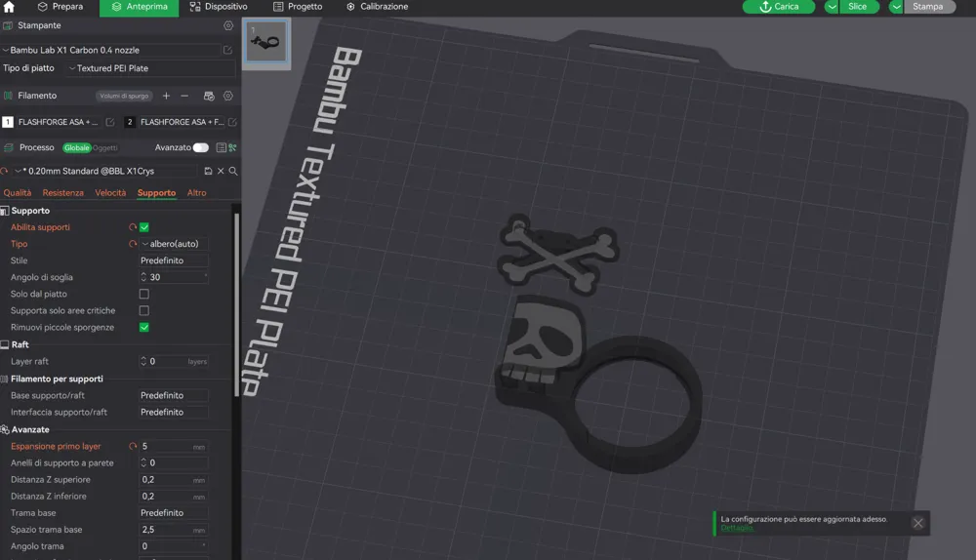
Task: Open the Velocità settings tab
Action: [110, 193]
